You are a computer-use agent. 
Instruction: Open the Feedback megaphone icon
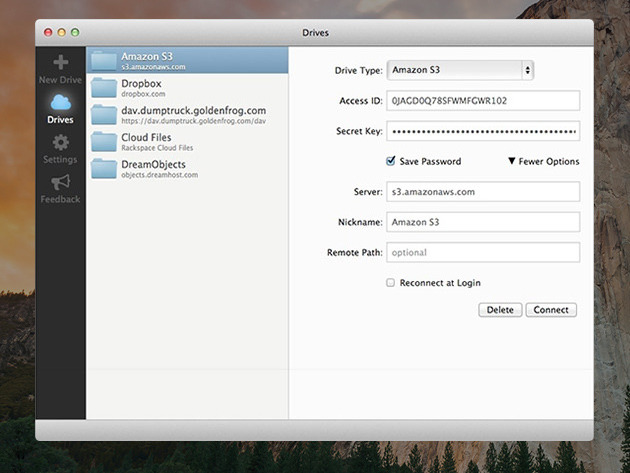click(x=61, y=182)
